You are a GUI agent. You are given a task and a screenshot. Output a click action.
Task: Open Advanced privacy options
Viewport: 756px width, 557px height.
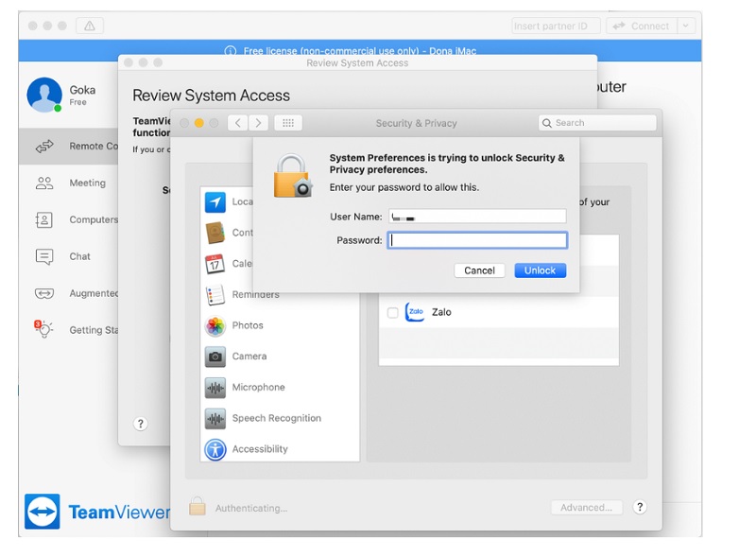click(586, 507)
